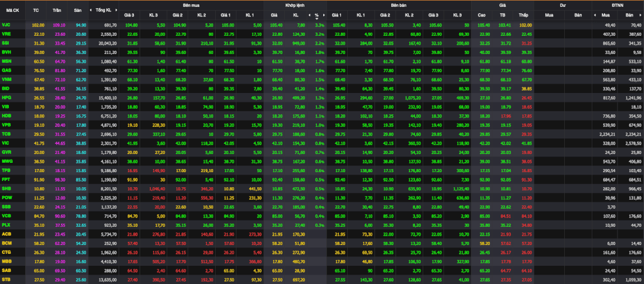Click the Khớp lệnh group header

tap(295, 5)
